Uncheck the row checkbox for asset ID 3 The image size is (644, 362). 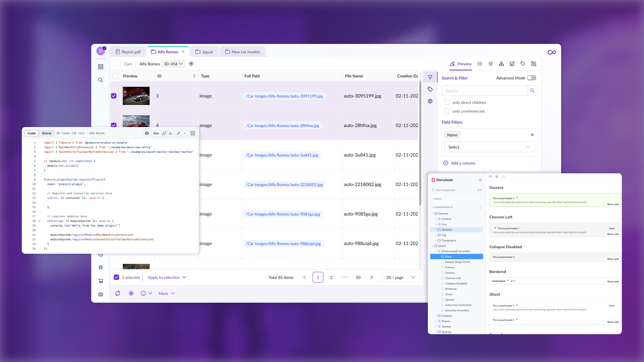pos(114,96)
